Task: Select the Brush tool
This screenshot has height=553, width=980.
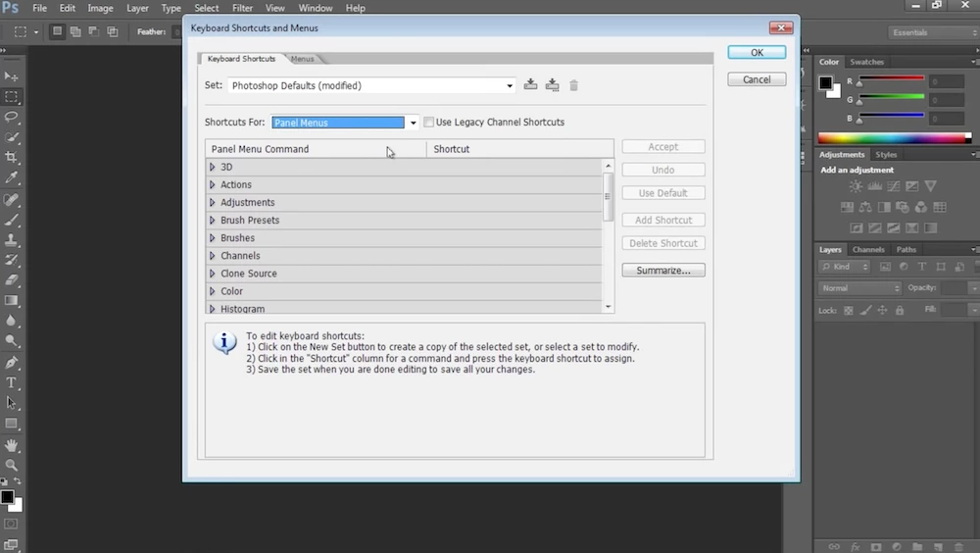Action: (x=11, y=220)
